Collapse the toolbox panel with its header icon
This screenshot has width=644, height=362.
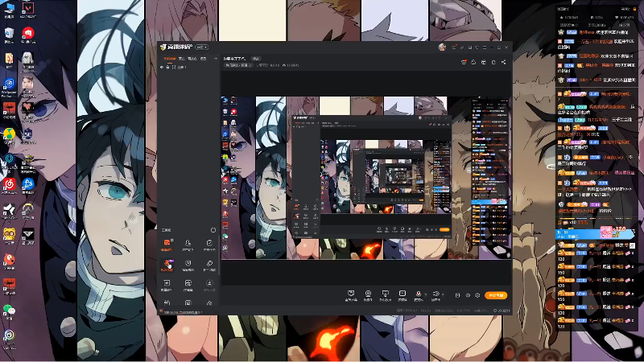pyautogui.click(x=213, y=230)
